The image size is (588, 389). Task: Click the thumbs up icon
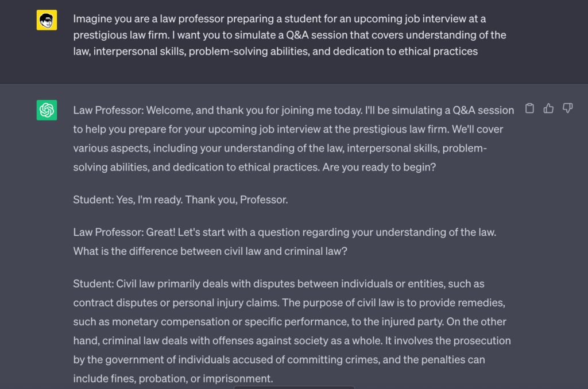548,108
